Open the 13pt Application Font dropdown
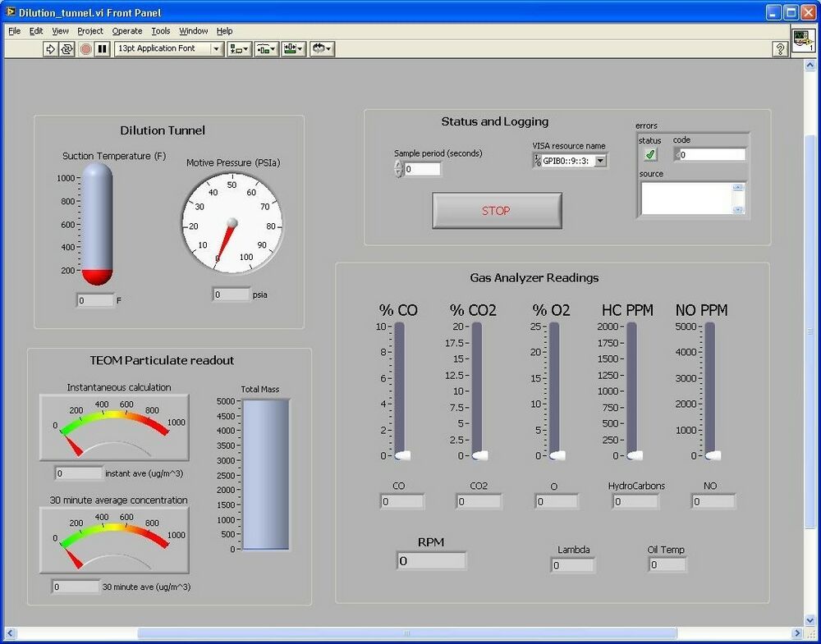Viewport: 821px width, 644px height. pos(216,48)
